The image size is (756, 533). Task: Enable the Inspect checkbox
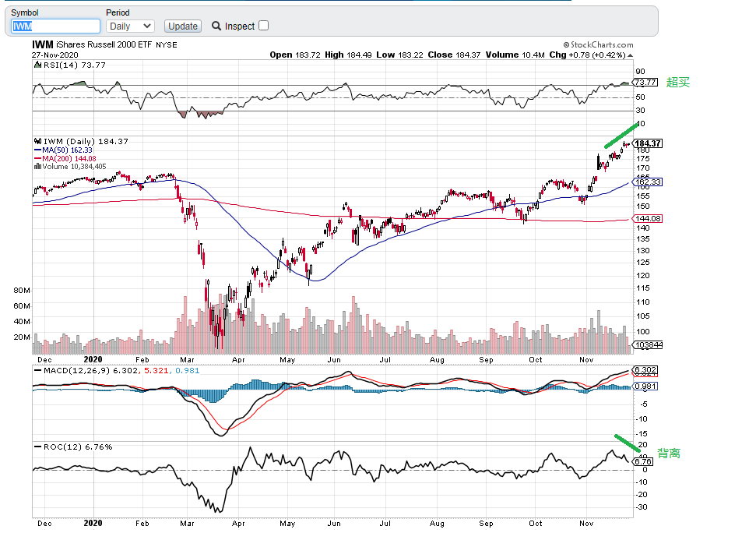263,26
